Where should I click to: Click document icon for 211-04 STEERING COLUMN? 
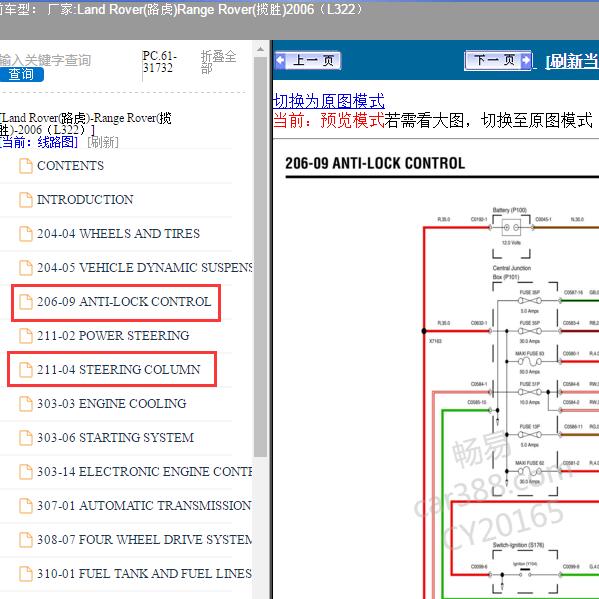pos(26,370)
